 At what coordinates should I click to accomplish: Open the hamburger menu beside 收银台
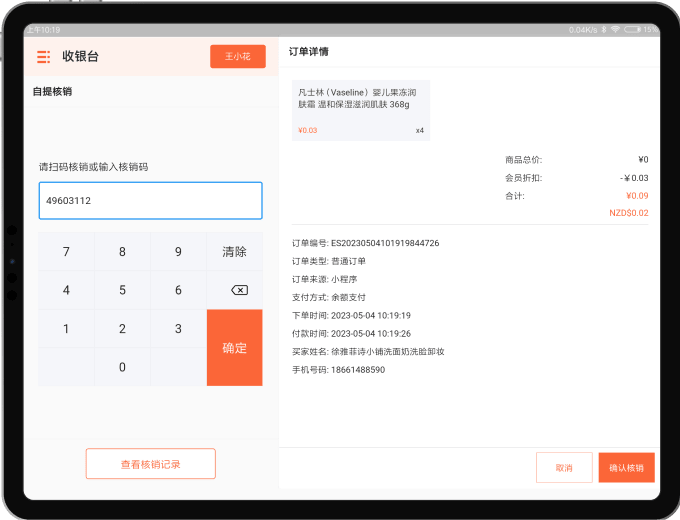[x=43, y=57]
